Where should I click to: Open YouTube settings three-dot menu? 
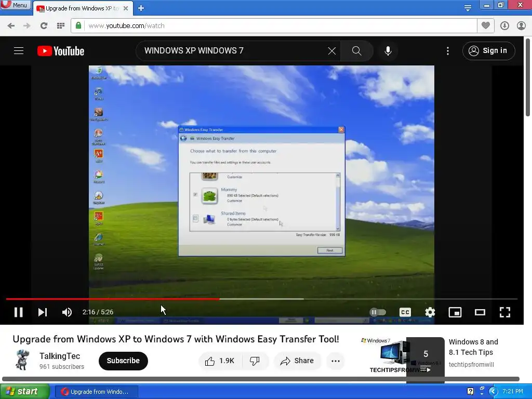tap(448, 51)
